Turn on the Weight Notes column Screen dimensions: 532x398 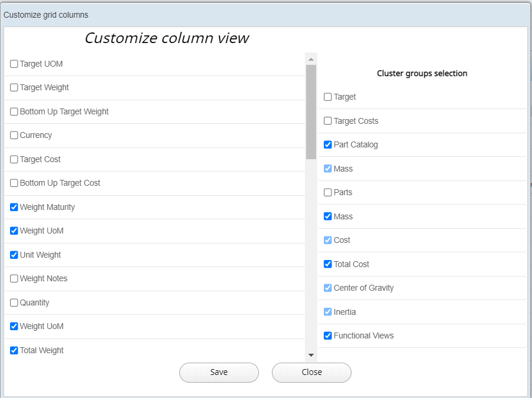point(14,278)
